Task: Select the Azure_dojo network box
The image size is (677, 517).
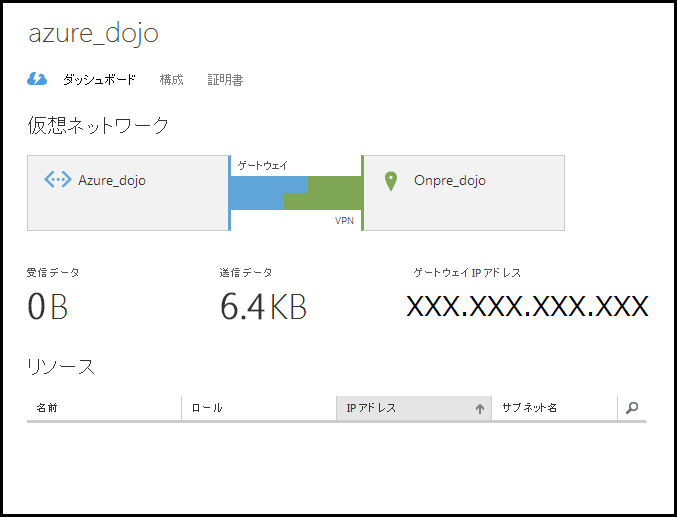Action: tap(128, 193)
